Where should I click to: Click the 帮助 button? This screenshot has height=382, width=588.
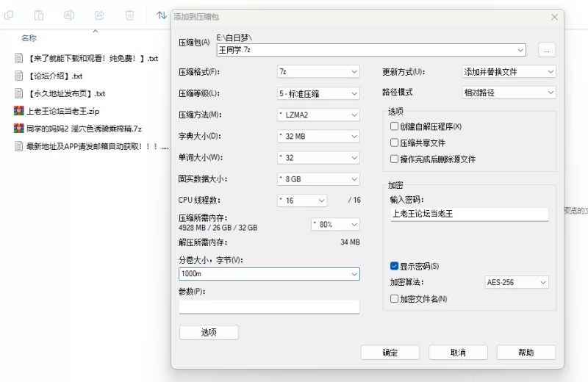[526, 353]
